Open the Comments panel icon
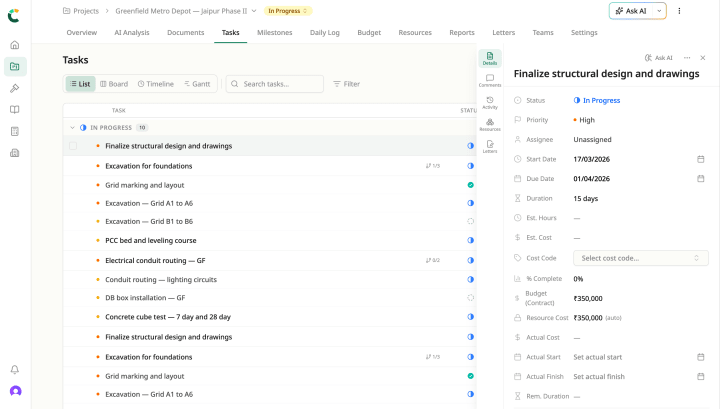 point(489,80)
